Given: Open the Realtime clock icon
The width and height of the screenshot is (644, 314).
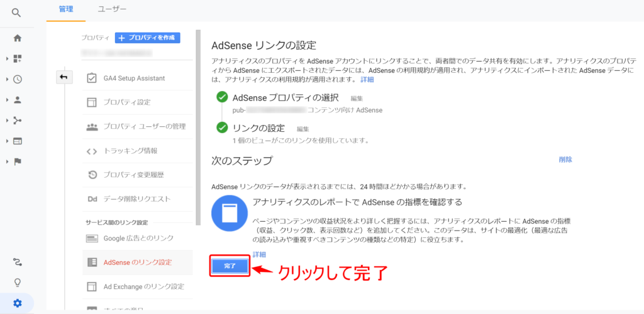Looking at the screenshot, I should tap(17, 80).
